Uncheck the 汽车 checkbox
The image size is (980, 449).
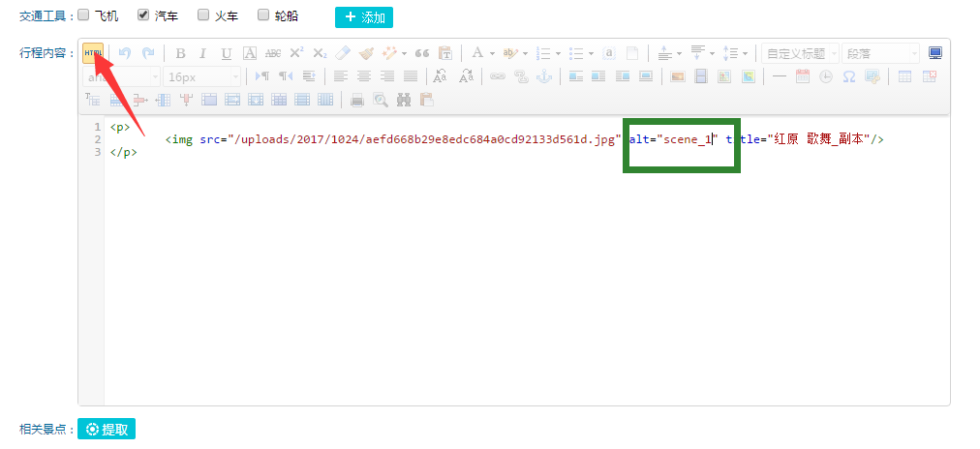[x=143, y=15]
